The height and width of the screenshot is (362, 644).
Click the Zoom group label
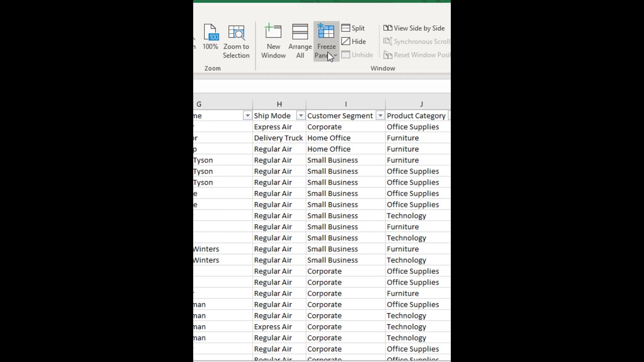click(212, 68)
